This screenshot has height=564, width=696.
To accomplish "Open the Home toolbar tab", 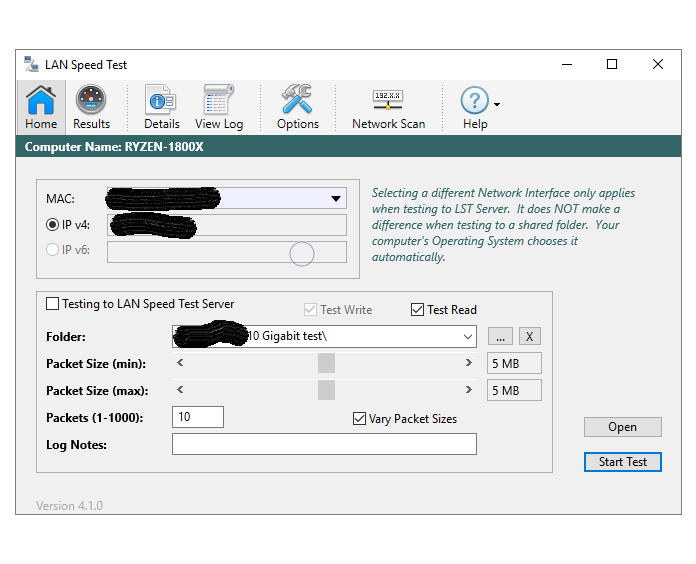I will tap(41, 107).
